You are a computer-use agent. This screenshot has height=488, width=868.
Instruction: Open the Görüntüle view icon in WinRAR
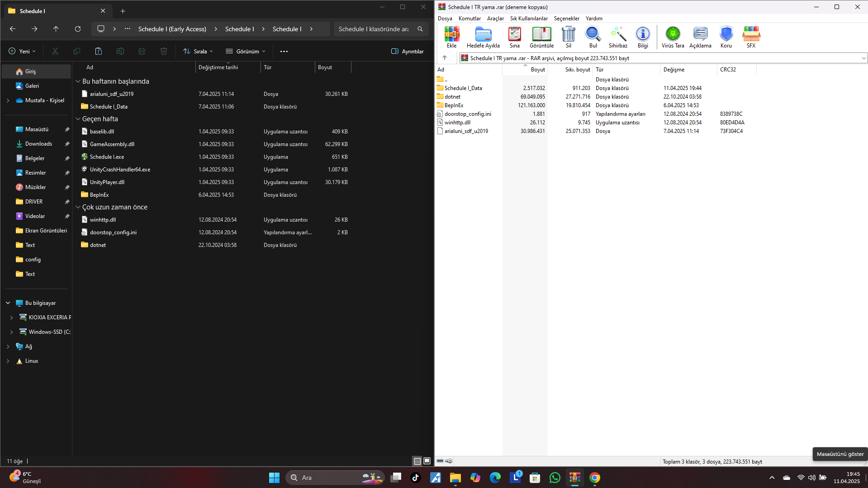coord(541,37)
